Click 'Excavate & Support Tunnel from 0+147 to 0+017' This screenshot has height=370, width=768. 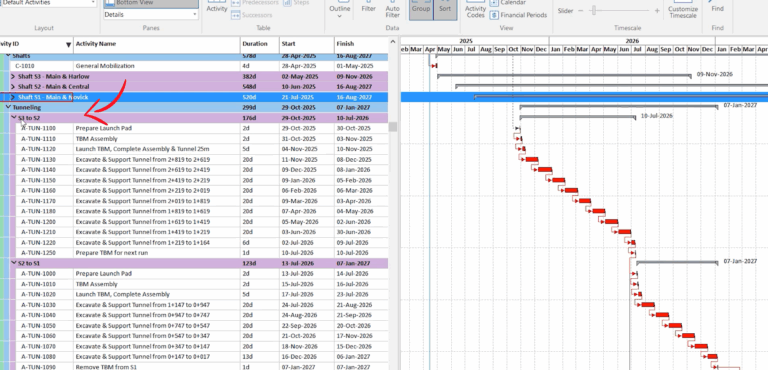pyautogui.click(x=143, y=357)
